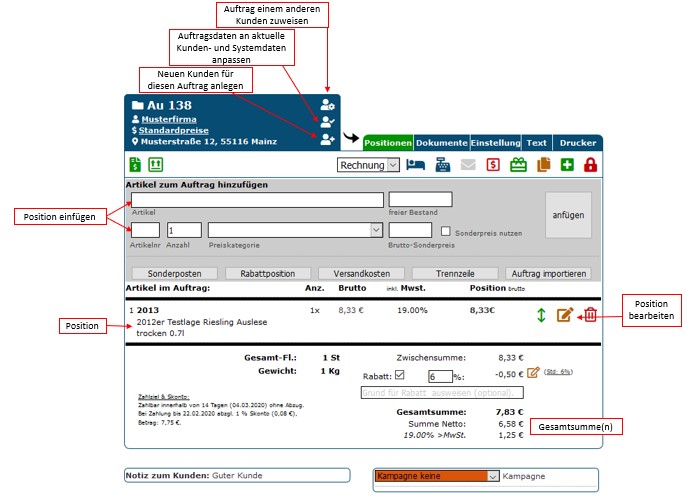The width and height of the screenshot is (687, 502).
Task: Enable the Sonderpreis nutzen checkbox
Action: point(446,232)
